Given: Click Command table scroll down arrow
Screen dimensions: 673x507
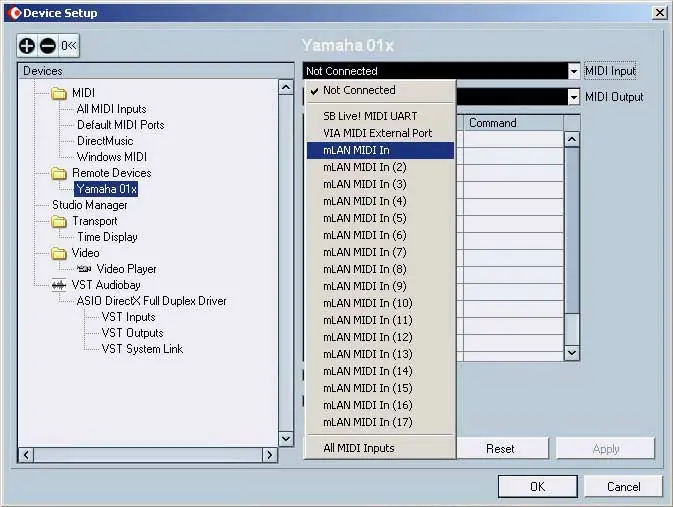Looking at the screenshot, I should tap(572, 353).
